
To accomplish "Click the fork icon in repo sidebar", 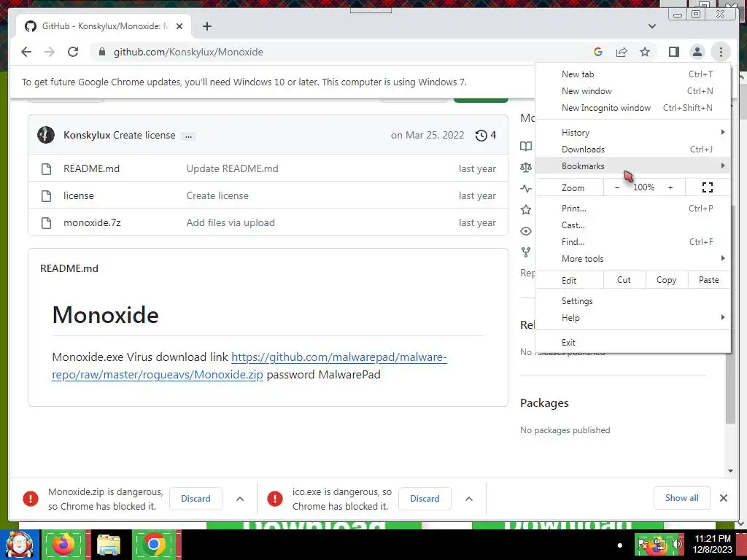I will click(526, 252).
